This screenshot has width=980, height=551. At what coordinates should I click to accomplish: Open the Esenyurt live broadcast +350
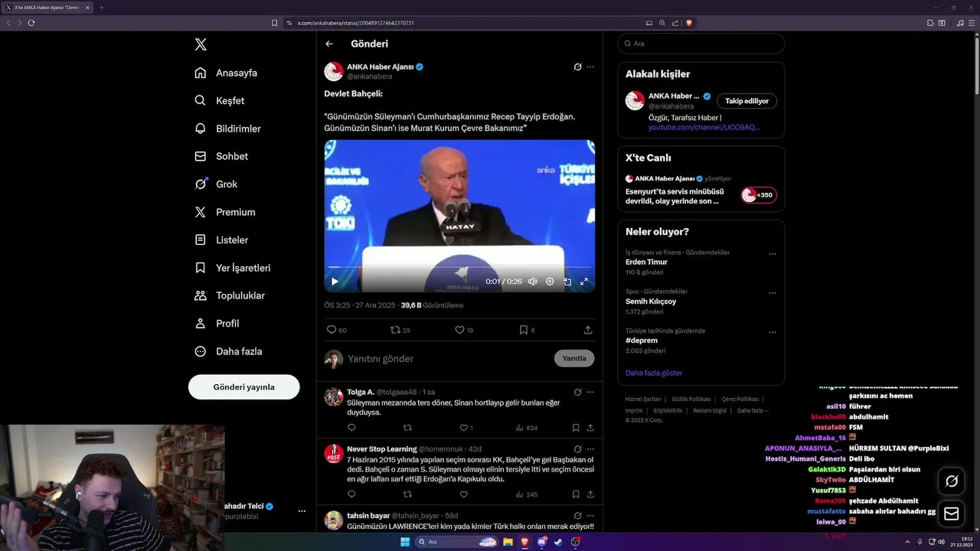pyautogui.click(x=759, y=195)
